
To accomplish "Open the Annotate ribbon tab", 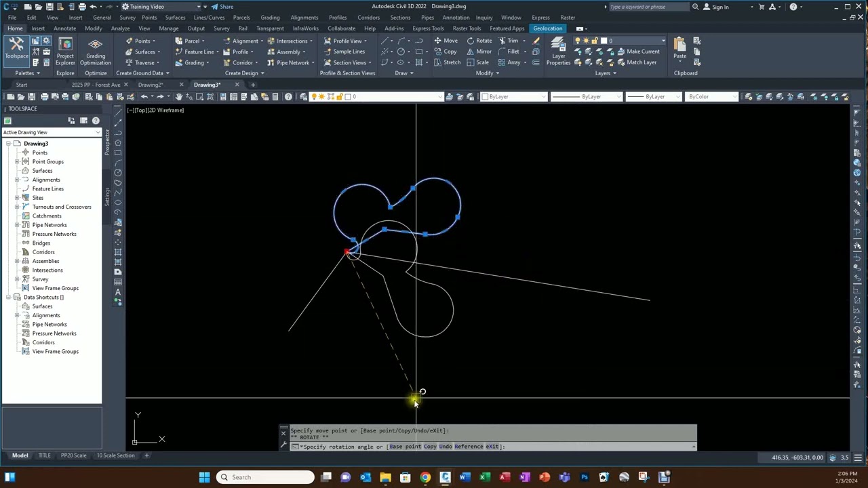I will click(64, 28).
